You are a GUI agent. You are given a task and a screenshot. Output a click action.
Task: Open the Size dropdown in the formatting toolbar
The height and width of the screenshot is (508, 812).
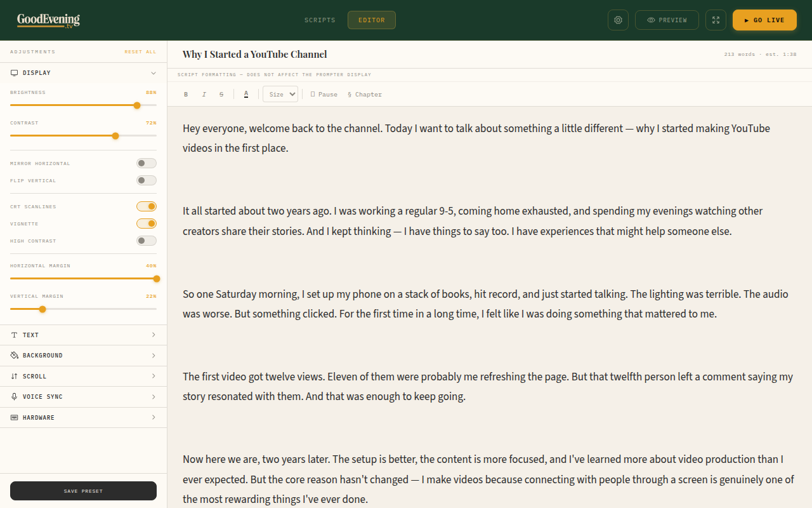pyautogui.click(x=280, y=93)
